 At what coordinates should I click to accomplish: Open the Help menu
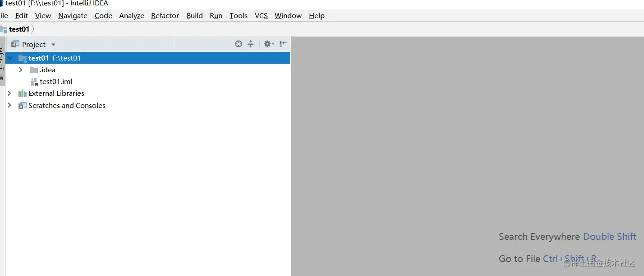click(x=317, y=15)
